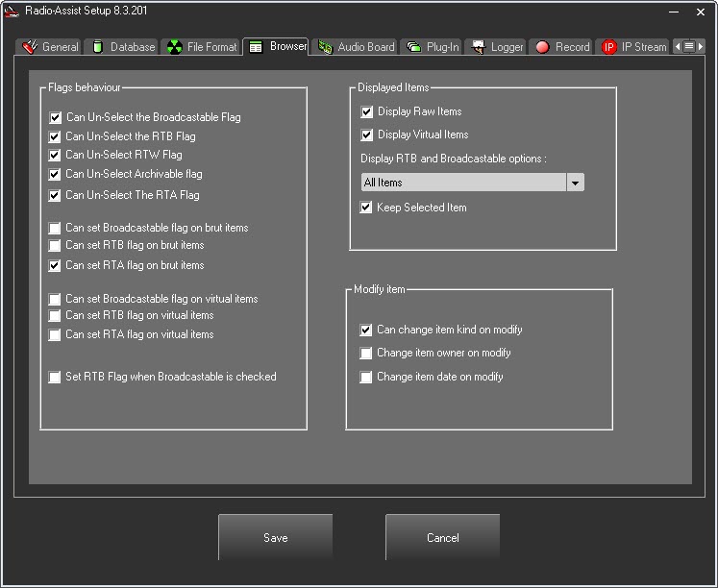Image resolution: width=718 pixels, height=588 pixels.
Task: Open the tab list menu button
Action: [x=689, y=46]
